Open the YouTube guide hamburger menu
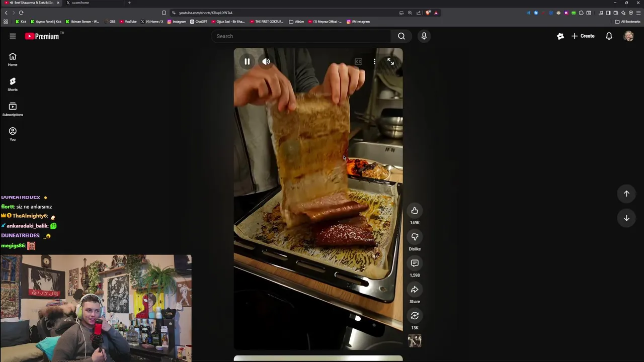This screenshot has width=644, height=362. (x=13, y=36)
